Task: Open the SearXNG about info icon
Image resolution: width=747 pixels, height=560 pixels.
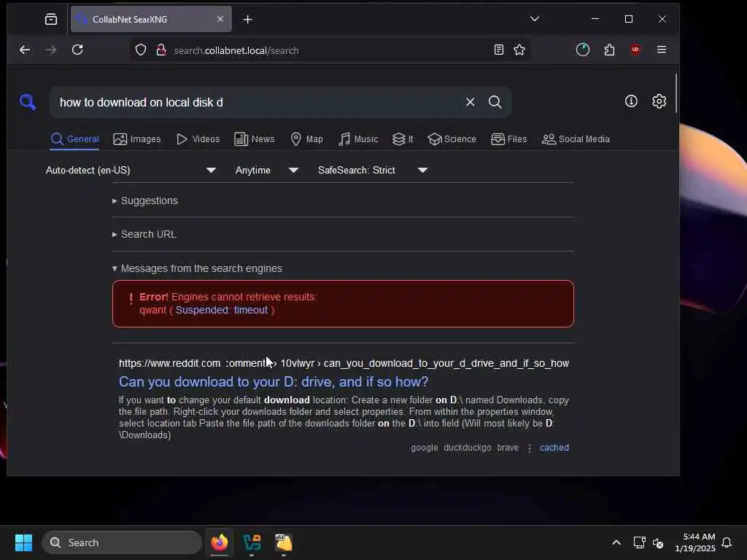Action: click(631, 101)
